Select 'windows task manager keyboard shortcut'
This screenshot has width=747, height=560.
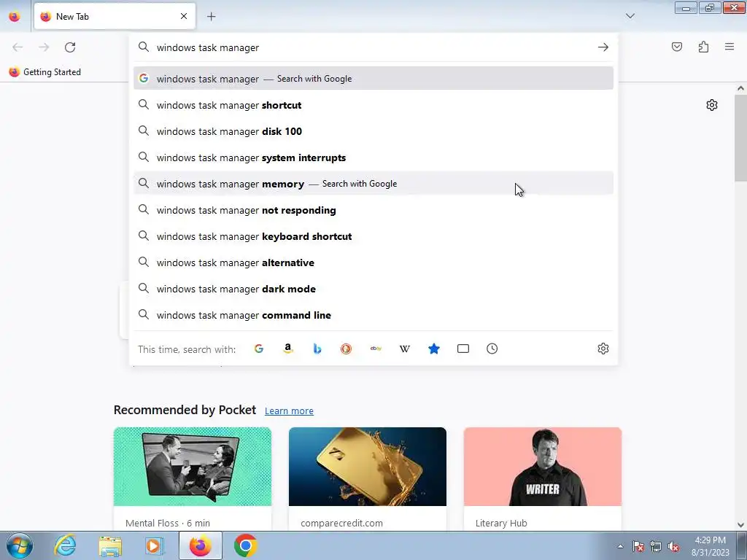[x=373, y=236]
